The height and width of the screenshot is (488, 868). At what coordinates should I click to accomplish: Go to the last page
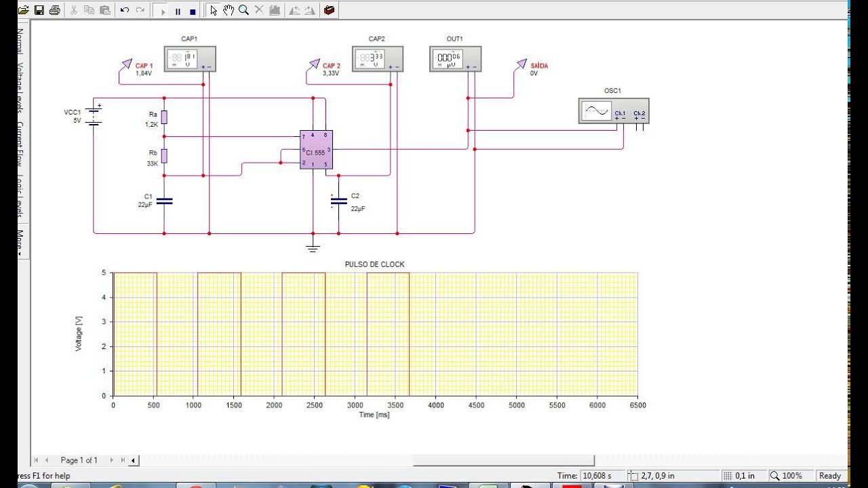coord(123,460)
